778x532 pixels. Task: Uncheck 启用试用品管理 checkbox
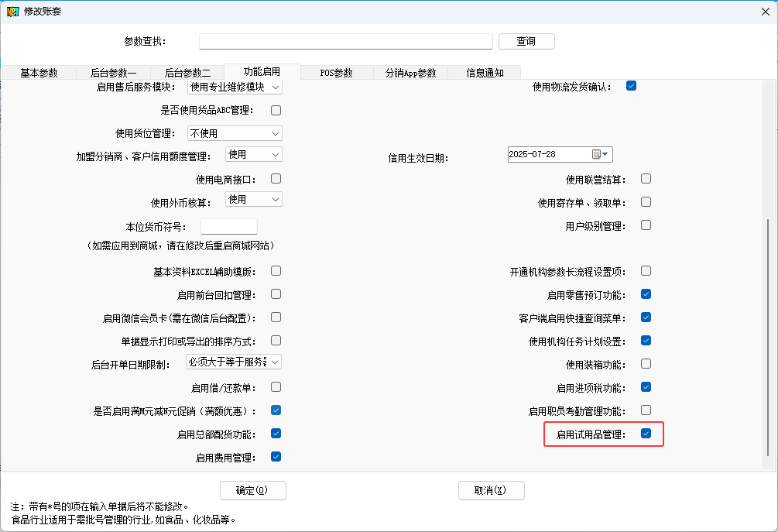[x=646, y=434]
